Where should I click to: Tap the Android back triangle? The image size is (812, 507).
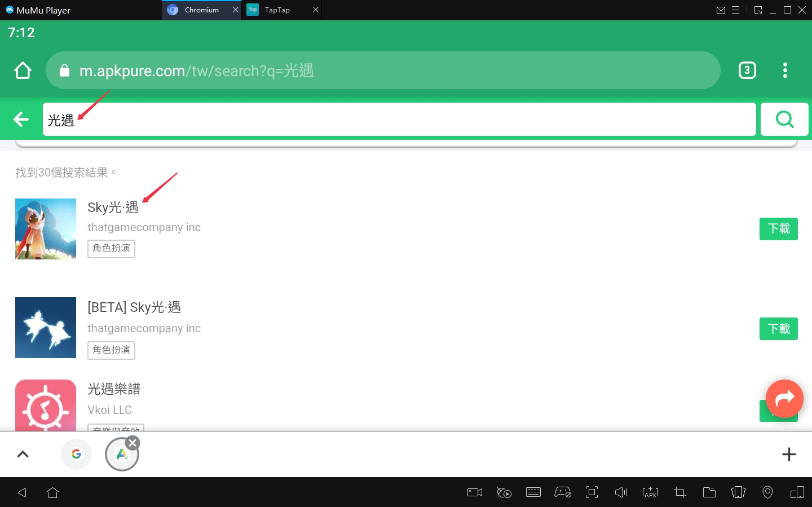[x=22, y=492]
